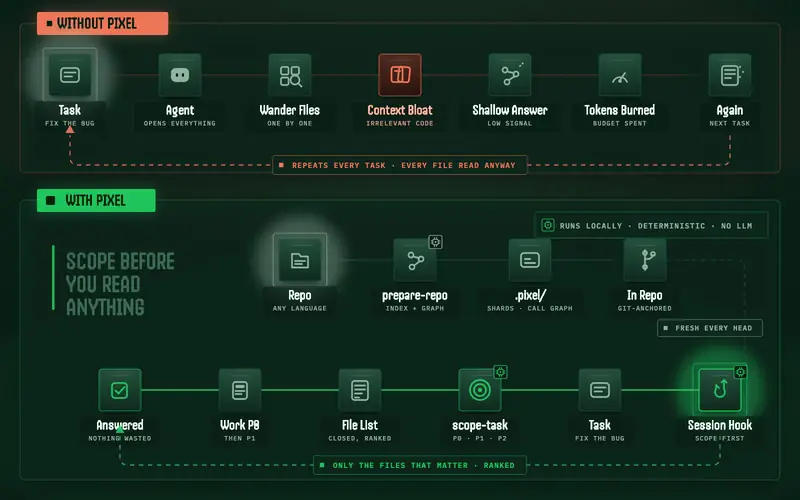Click the 'NEXT TASK' caption
This screenshot has height=500, width=800.
[x=730, y=123]
